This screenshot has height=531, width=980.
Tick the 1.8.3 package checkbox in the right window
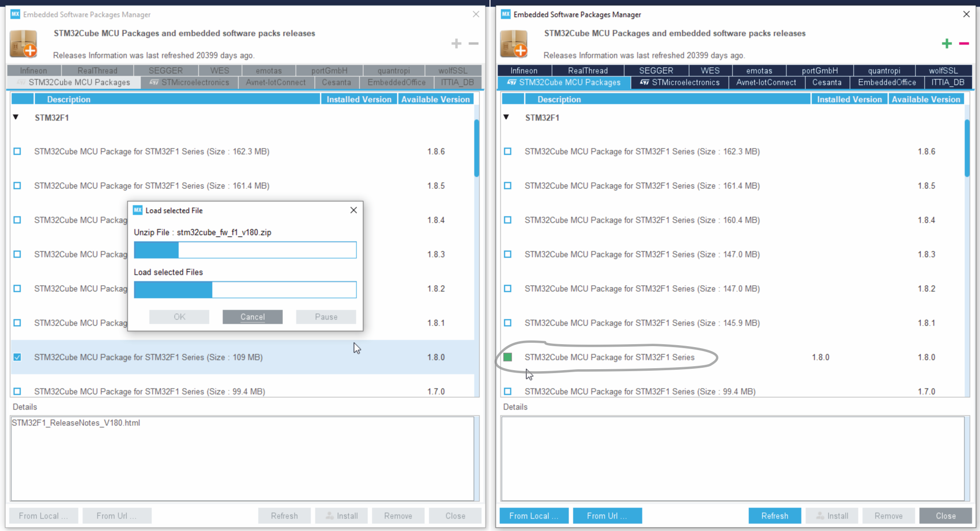point(508,254)
